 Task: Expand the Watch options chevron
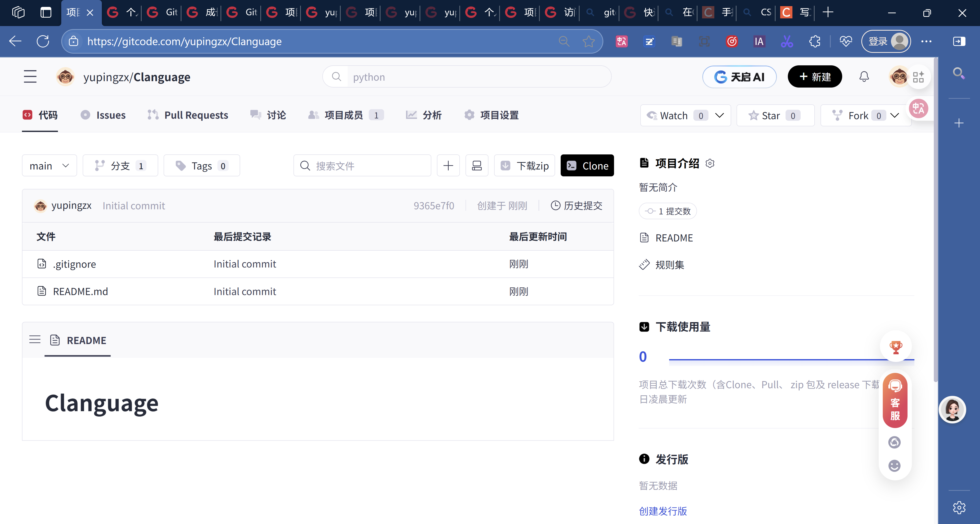(x=720, y=115)
